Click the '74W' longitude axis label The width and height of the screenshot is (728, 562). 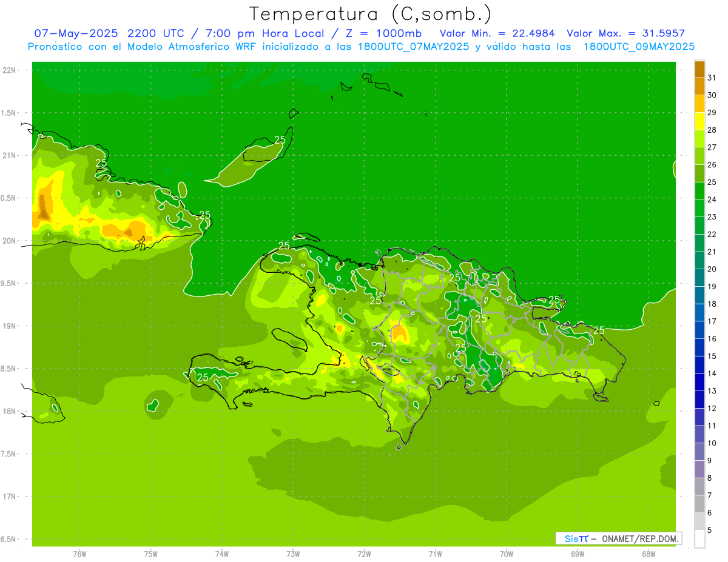pyautogui.click(x=222, y=554)
